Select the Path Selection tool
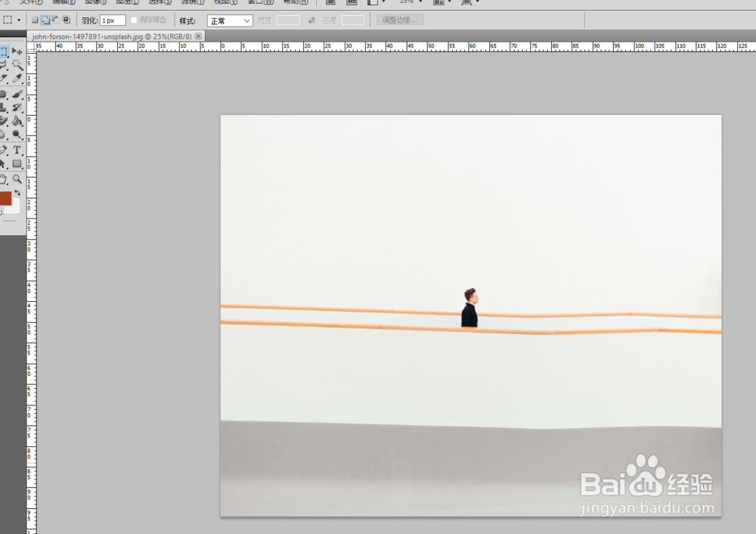Viewport: 756px width, 534px height. [4, 163]
